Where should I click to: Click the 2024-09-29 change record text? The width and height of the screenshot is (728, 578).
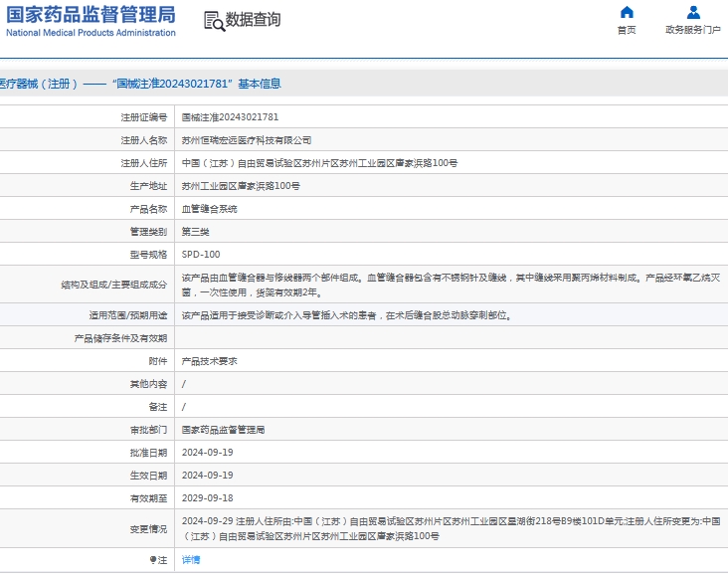tap(451, 528)
